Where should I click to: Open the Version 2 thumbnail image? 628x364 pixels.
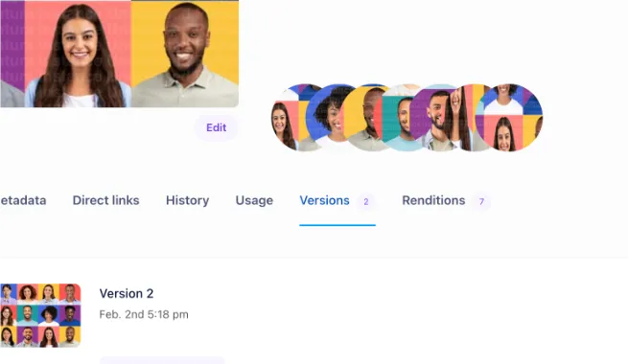[x=40, y=315]
